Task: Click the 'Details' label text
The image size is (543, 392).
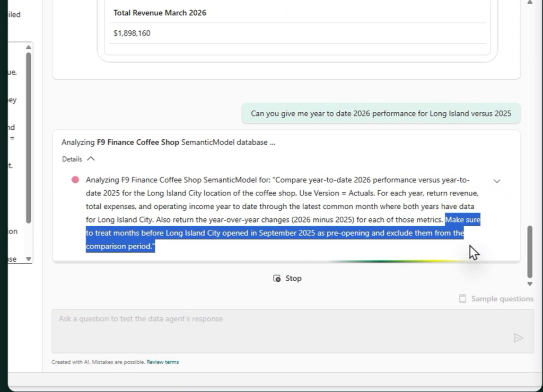Action: point(72,159)
